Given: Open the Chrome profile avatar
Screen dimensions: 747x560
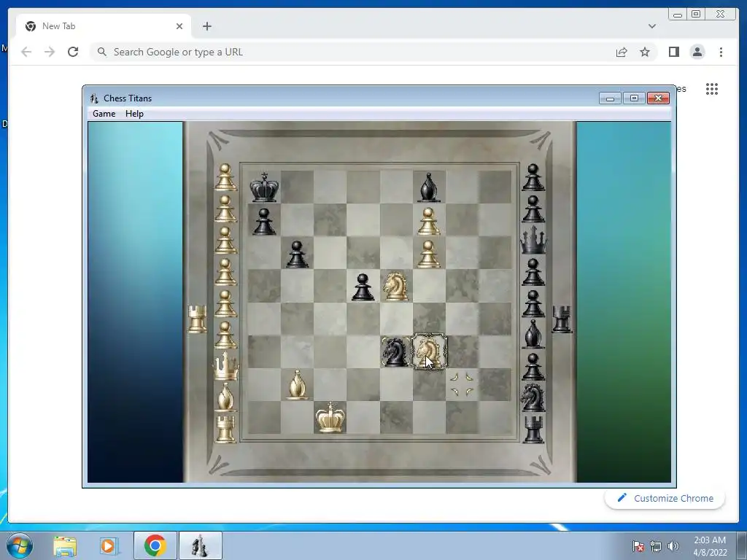Looking at the screenshot, I should (x=697, y=52).
